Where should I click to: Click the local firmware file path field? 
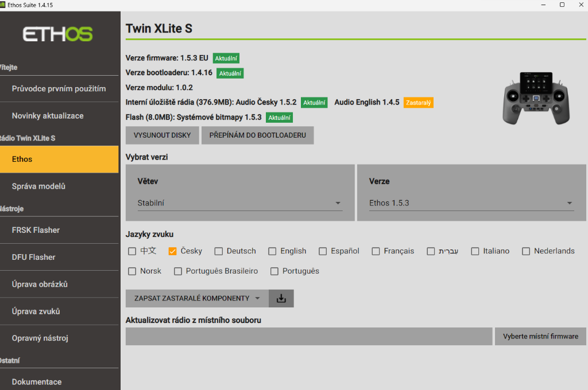[x=309, y=336]
